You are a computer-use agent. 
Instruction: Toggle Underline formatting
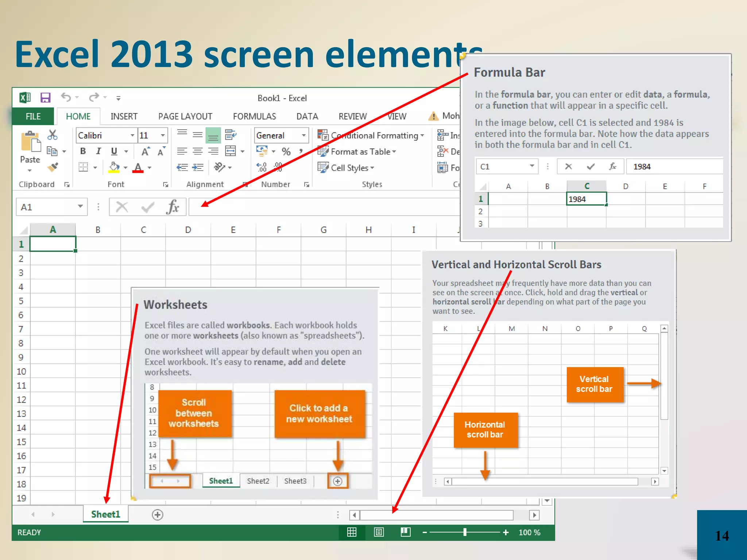coord(114,151)
